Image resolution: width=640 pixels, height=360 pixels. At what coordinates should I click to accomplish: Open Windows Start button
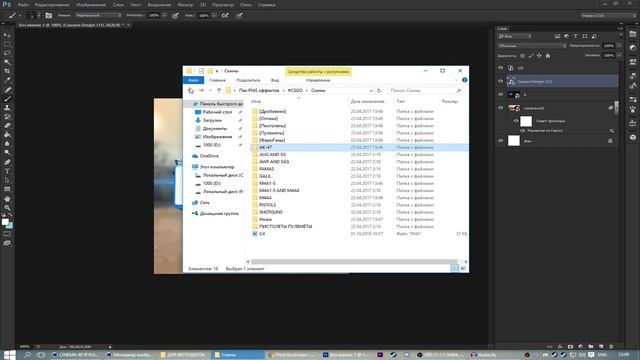click(x=10, y=355)
